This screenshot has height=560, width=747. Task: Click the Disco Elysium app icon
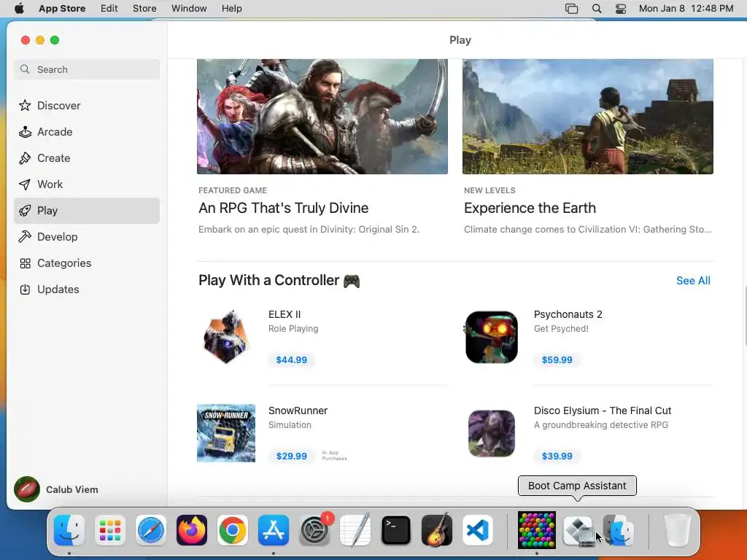click(x=492, y=433)
